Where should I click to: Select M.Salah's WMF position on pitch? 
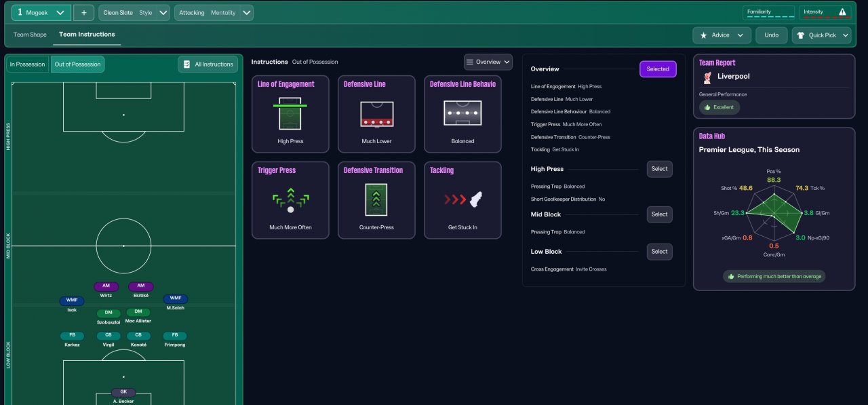[175, 298]
